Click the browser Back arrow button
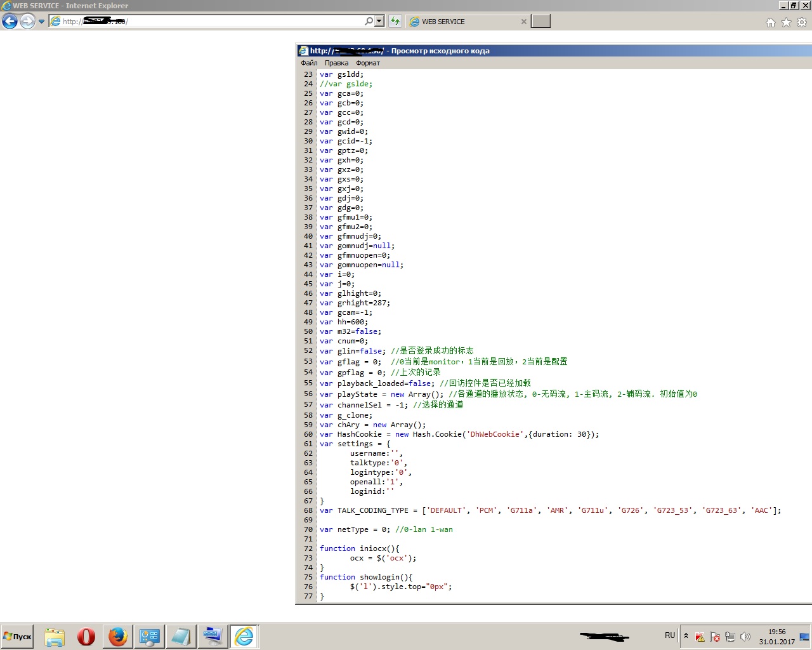812x650 pixels. pos(10,22)
